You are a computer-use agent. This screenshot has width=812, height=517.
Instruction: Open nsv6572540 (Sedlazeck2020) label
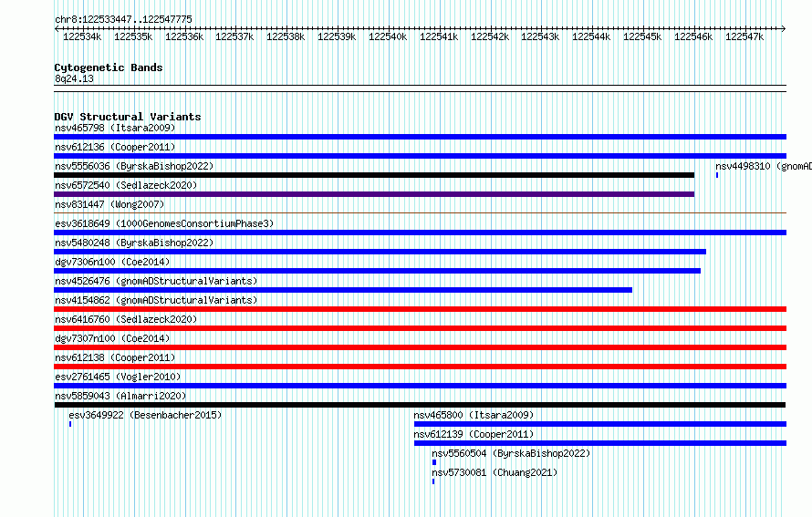tap(126, 185)
